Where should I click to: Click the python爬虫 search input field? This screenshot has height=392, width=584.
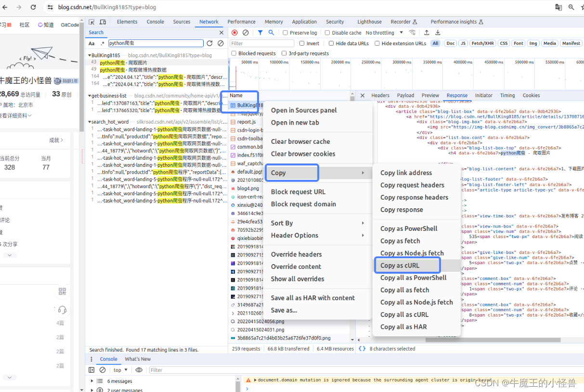tap(156, 43)
